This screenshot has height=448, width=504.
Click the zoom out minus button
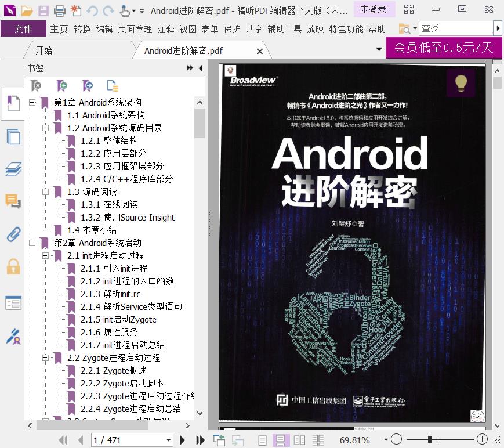coord(396,439)
